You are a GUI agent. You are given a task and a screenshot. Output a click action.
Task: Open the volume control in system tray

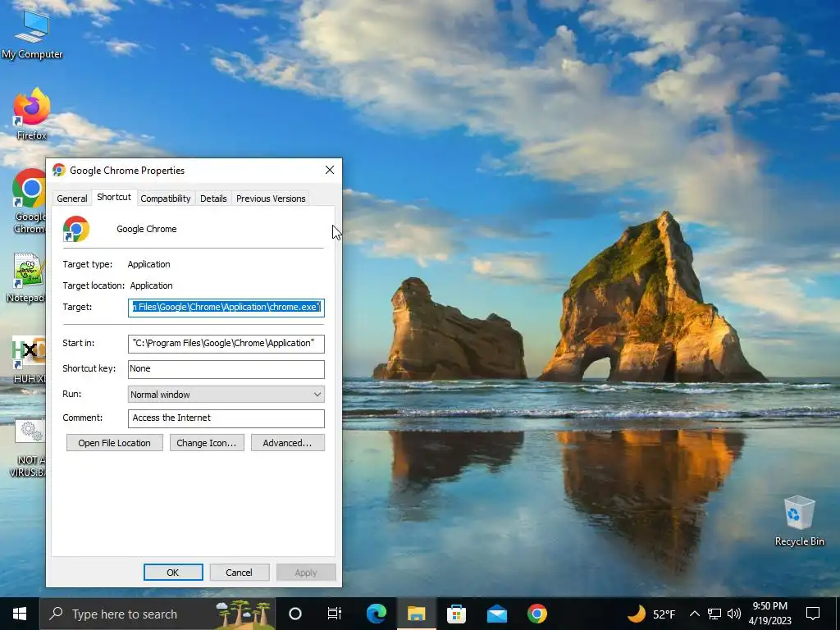click(734, 614)
